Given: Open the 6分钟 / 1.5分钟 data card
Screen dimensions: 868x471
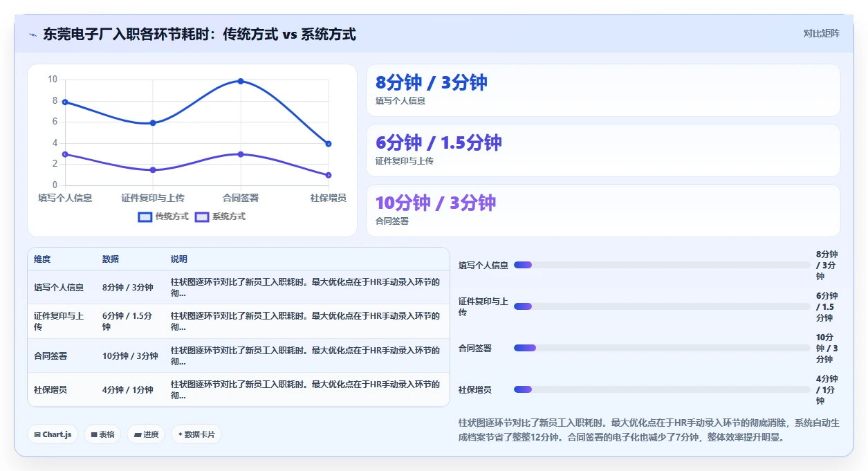Looking at the screenshot, I should point(603,151).
